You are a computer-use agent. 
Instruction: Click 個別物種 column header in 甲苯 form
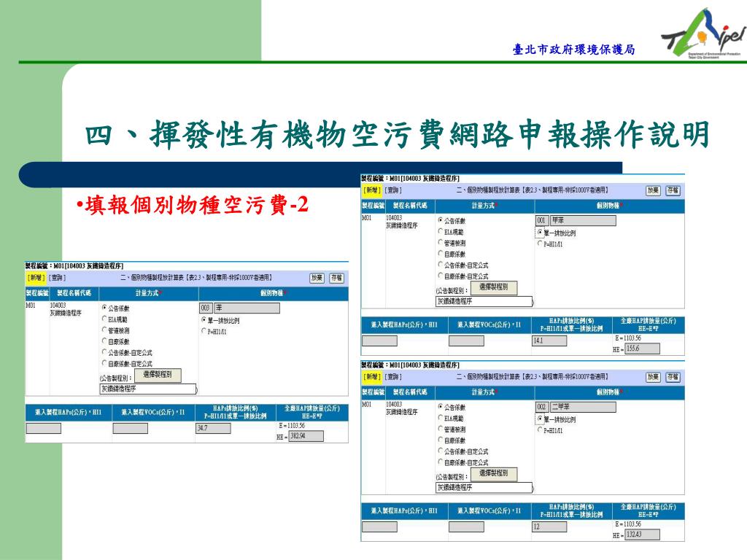point(609,206)
